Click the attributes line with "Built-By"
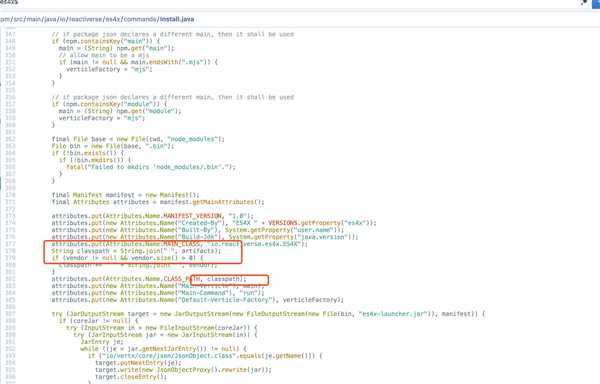Viewport: 600px width, 384px height. click(x=198, y=229)
